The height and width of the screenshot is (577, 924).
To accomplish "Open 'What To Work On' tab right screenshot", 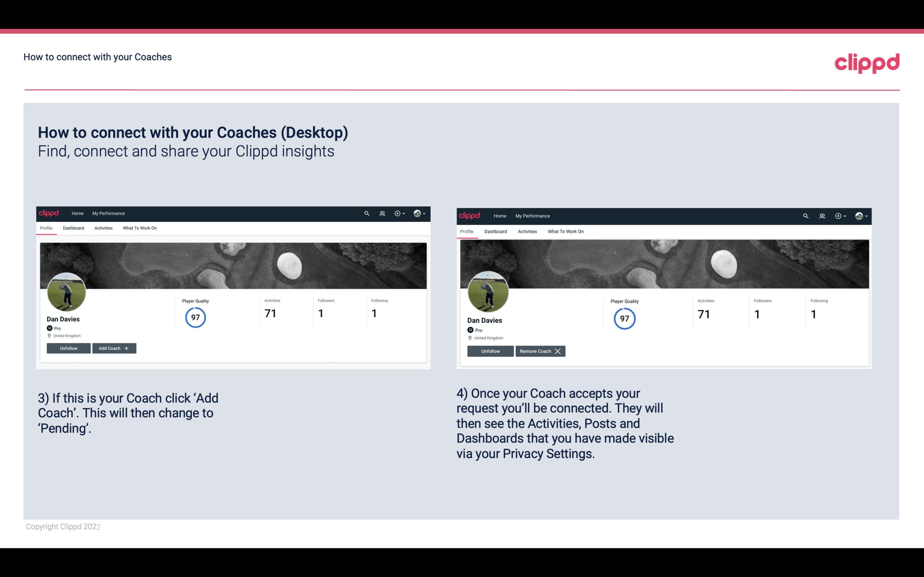I will click(565, 231).
